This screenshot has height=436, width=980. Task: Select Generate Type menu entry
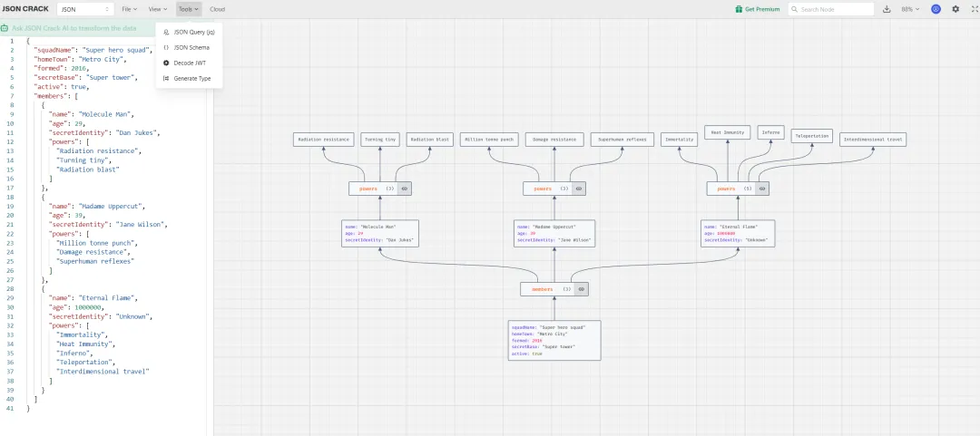(191, 79)
